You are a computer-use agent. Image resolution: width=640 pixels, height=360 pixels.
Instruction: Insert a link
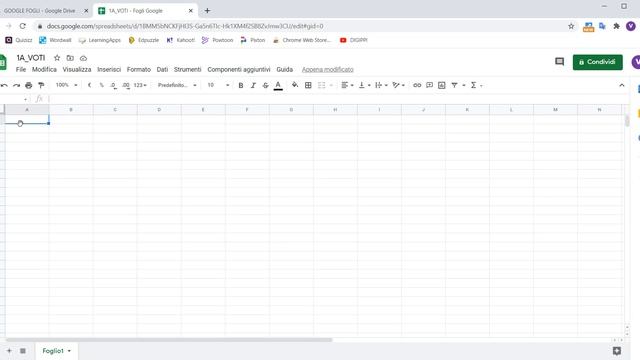417,85
